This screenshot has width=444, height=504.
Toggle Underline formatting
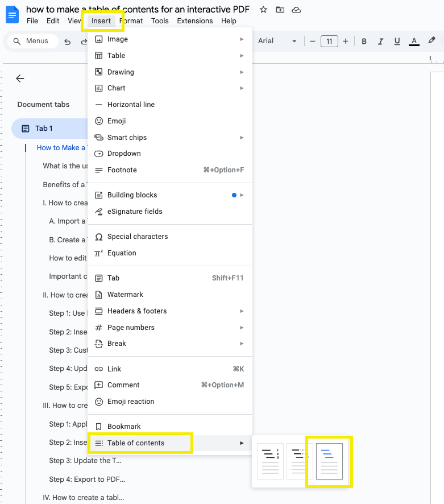pos(397,41)
